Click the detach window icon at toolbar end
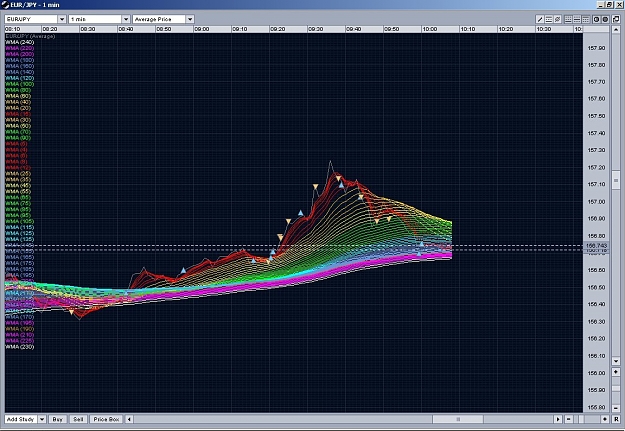The width and height of the screenshot is (625, 431). click(616, 19)
